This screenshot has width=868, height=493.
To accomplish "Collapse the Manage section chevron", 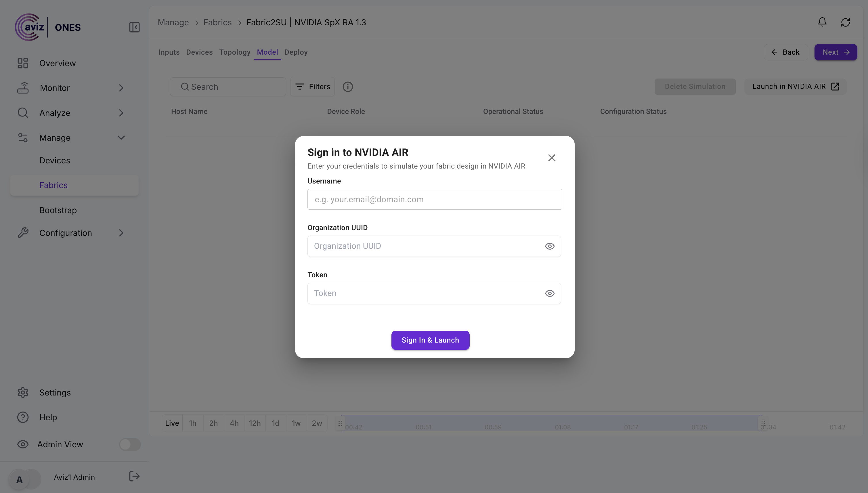I will [121, 137].
